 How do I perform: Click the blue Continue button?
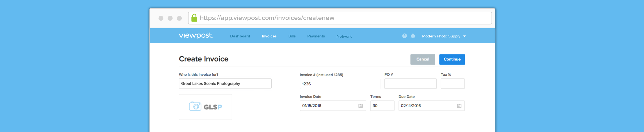pyautogui.click(x=452, y=59)
